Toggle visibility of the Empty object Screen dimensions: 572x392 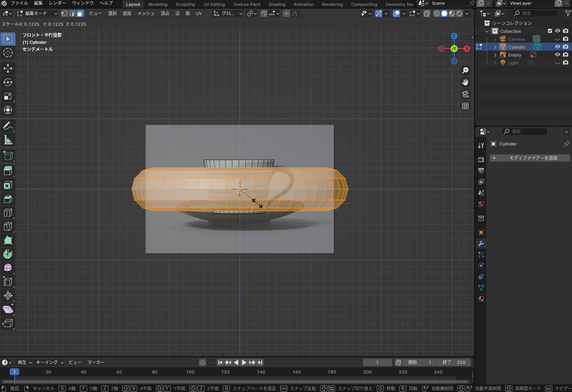[558, 55]
